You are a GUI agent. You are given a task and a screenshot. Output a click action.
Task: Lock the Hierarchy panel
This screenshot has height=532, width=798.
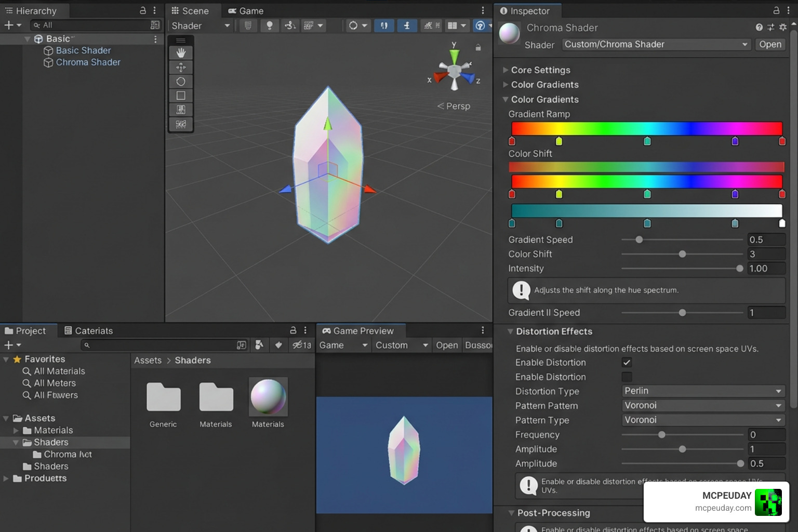point(143,10)
